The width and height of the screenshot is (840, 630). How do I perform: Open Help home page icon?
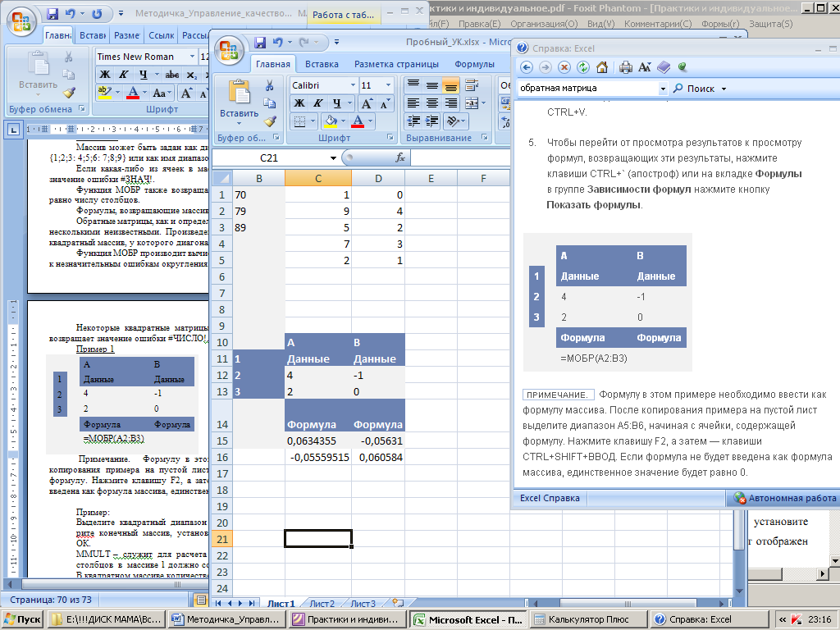[601, 67]
